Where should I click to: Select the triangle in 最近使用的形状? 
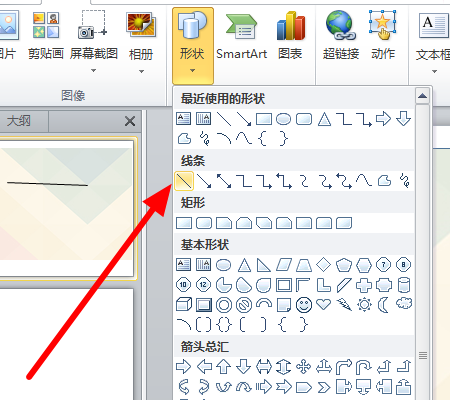pyautogui.click(x=324, y=119)
